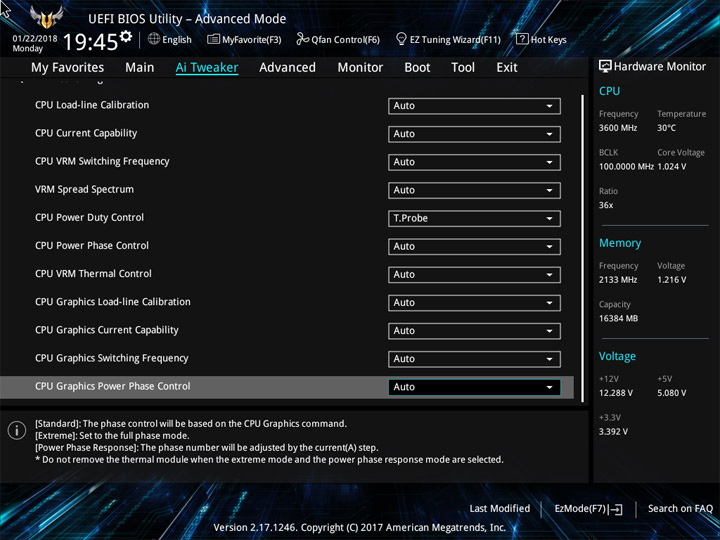Click Search on FAQ link
Screen dimensions: 720x540
coord(681,509)
